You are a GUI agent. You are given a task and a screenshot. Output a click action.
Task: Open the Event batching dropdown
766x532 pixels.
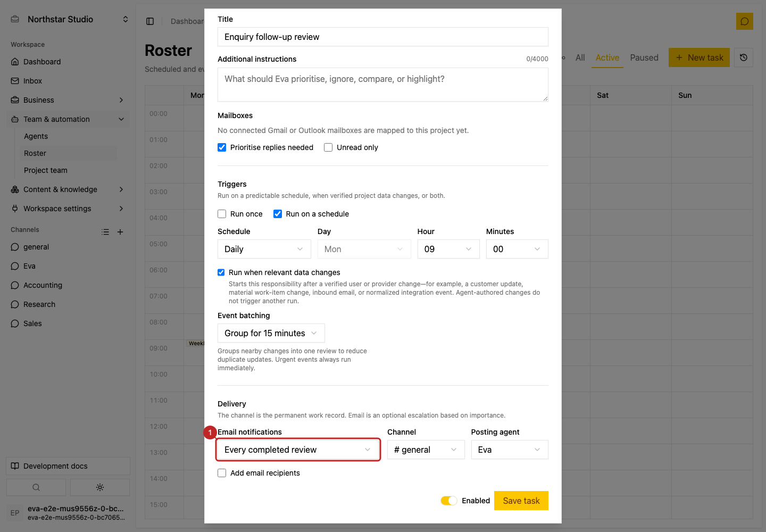271,333
